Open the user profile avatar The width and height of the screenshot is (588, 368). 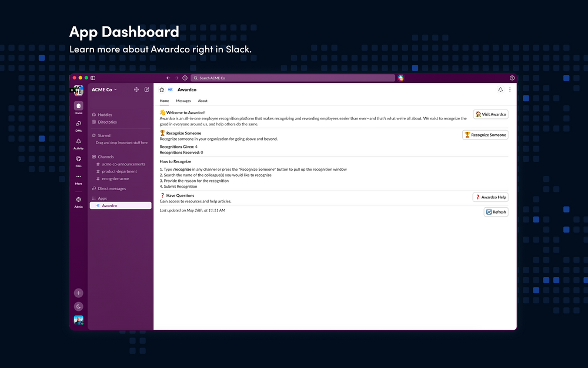tap(78, 320)
